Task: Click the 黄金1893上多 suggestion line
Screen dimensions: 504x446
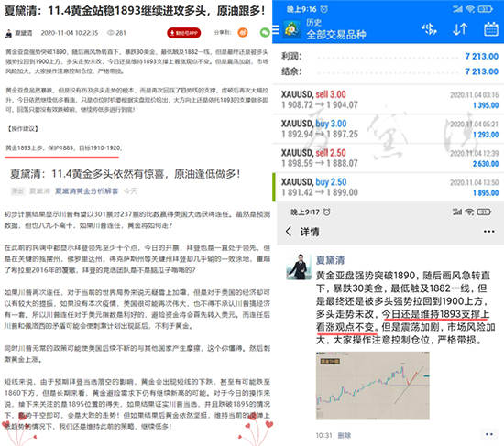Action: (63, 148)
